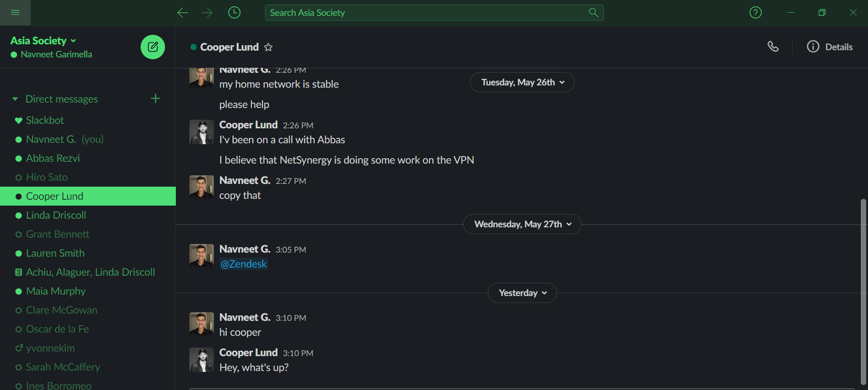Collapse the Direct messages section
868x390 pixels.
tap(15, 99)
